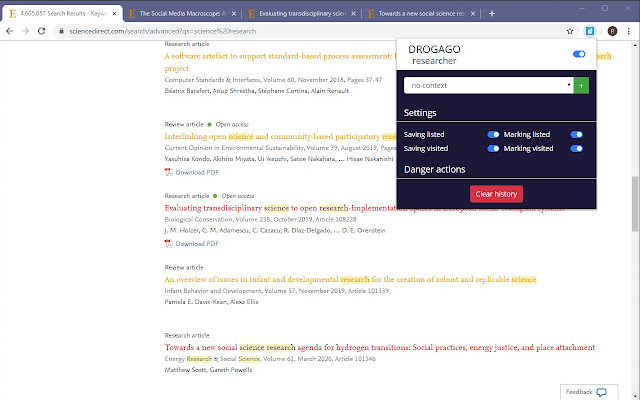Click the Drogago extension icon in toolbar
The height and width of the screenshot is (400, 640).
[x=591, y=31]
